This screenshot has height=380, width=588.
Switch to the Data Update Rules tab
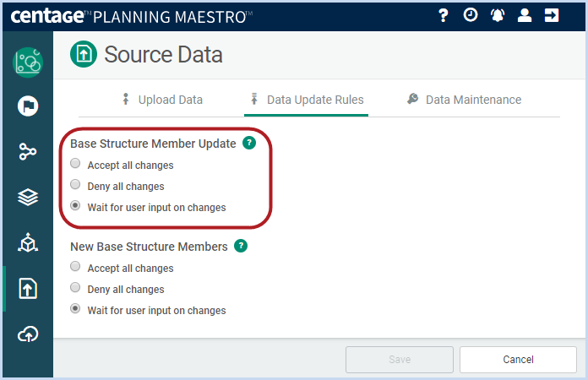pyautogui.click(x=306, y=100)
